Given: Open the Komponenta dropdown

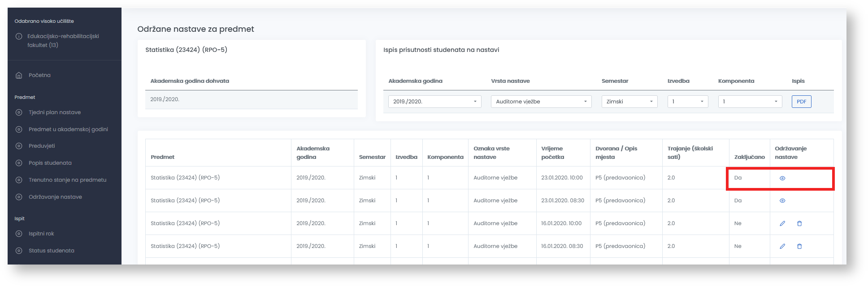Looking at the screenshot, I should (x=750, y=102).
